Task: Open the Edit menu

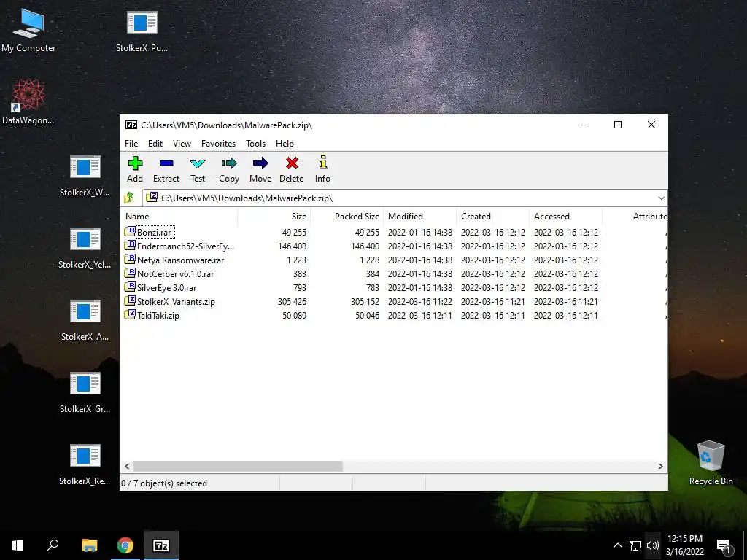Action: (x=155, y=144)
